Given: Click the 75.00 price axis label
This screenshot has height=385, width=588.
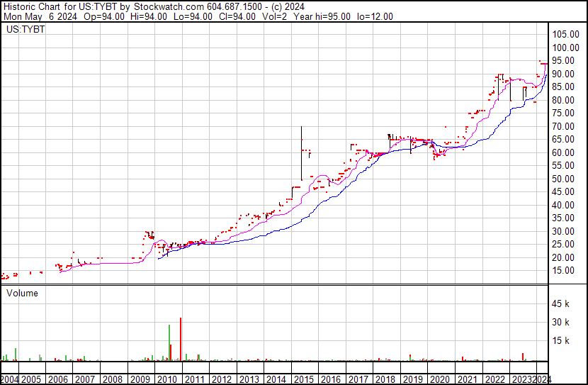Looking at the screenshot, I should [x=563, y=113].
